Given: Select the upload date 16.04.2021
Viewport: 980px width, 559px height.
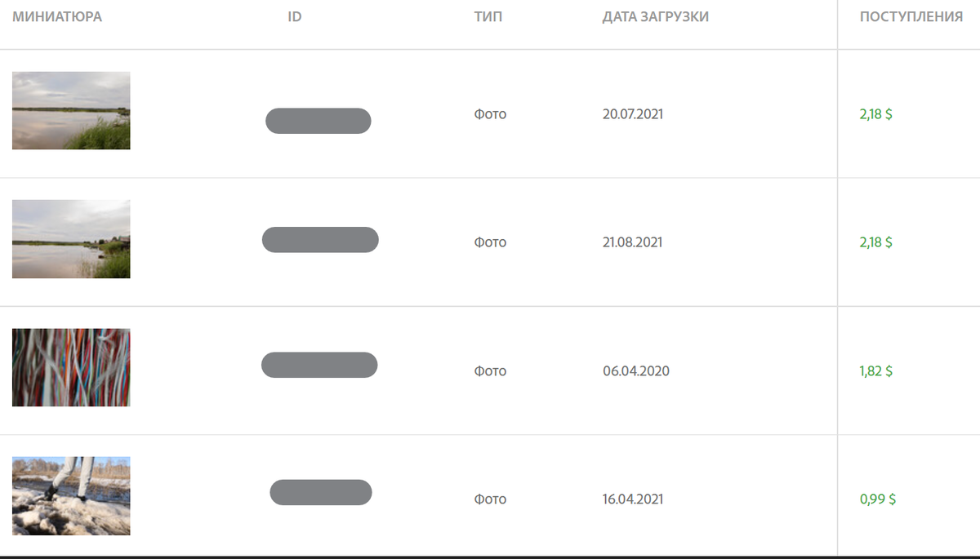Looking at the screenshot, I should pos(632,499).
